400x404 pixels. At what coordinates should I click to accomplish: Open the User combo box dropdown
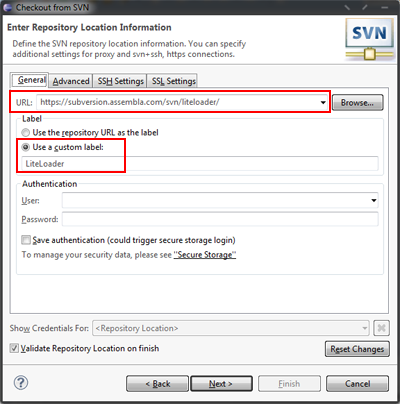tap(374, 200)
